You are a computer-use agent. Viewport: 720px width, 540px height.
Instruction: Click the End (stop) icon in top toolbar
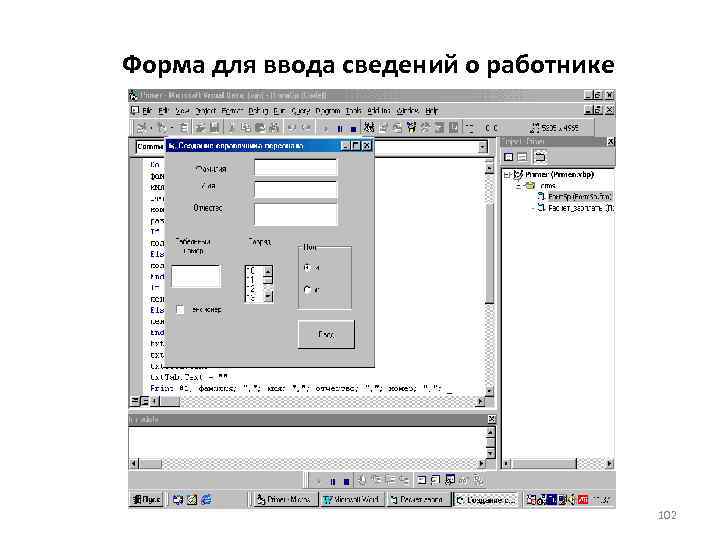(353, 129)
